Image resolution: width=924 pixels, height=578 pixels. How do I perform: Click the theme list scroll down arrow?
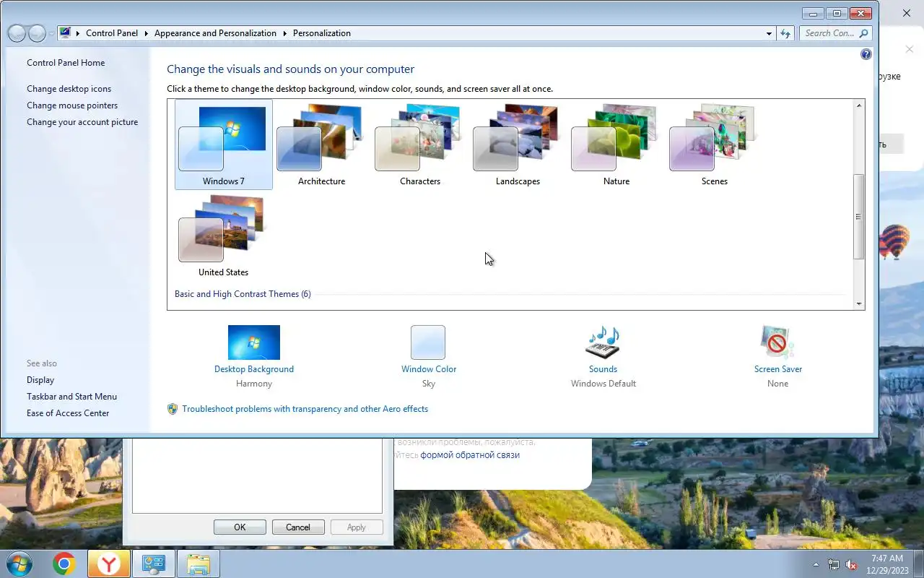point(859,303)
